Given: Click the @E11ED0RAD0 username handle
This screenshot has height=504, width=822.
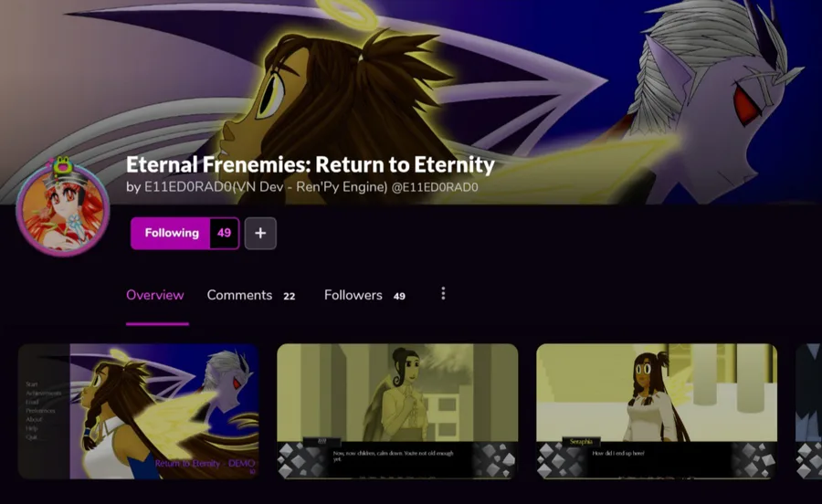Looking at the screenshot, I should (435, 187).
